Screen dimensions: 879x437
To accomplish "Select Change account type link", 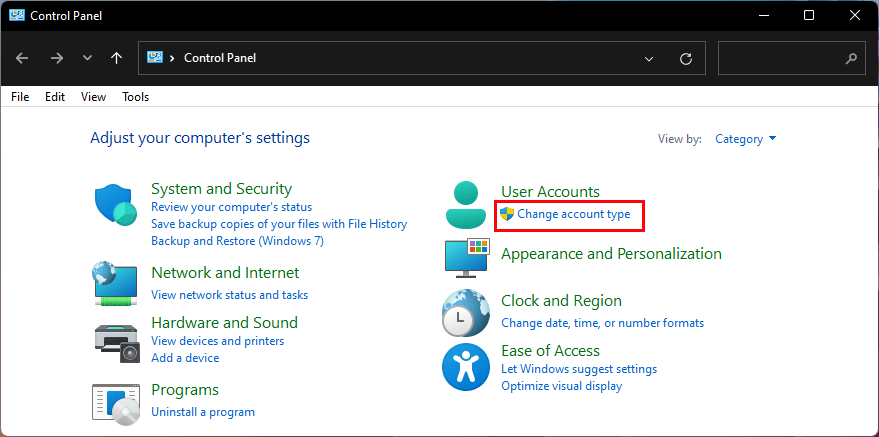I will (574, 214).
